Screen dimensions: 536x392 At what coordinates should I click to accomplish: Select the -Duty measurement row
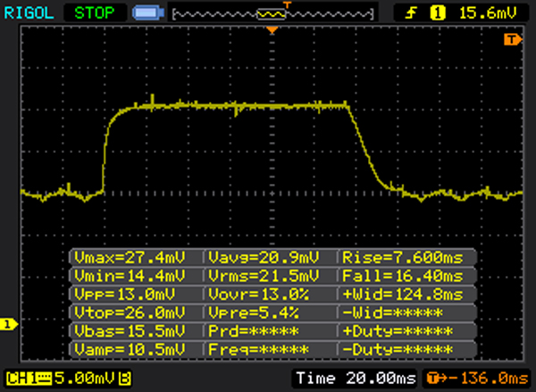coord(398,349)
